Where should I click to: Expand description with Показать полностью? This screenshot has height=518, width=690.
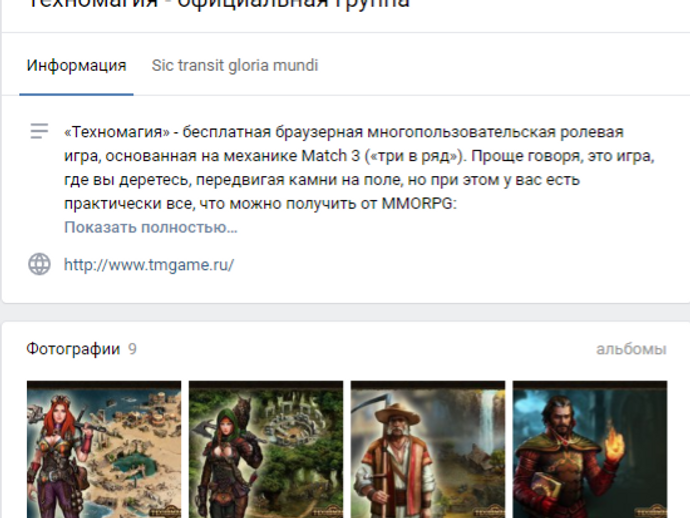(150, 228)
